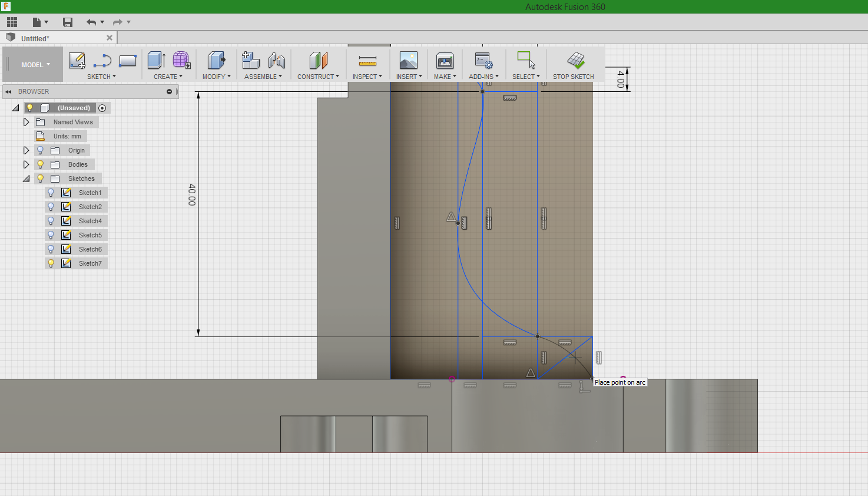
Task: Activate the (Unsaved) component radio button
Action: (x=102, y=108)
